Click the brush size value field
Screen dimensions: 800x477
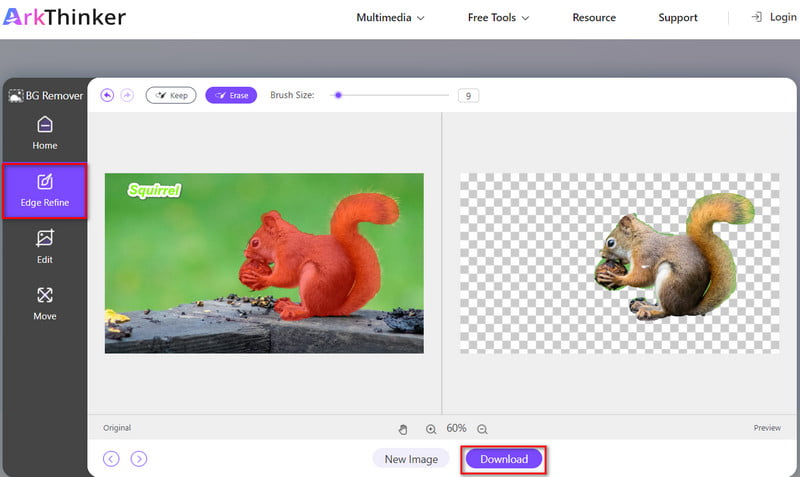pos(468,95)
